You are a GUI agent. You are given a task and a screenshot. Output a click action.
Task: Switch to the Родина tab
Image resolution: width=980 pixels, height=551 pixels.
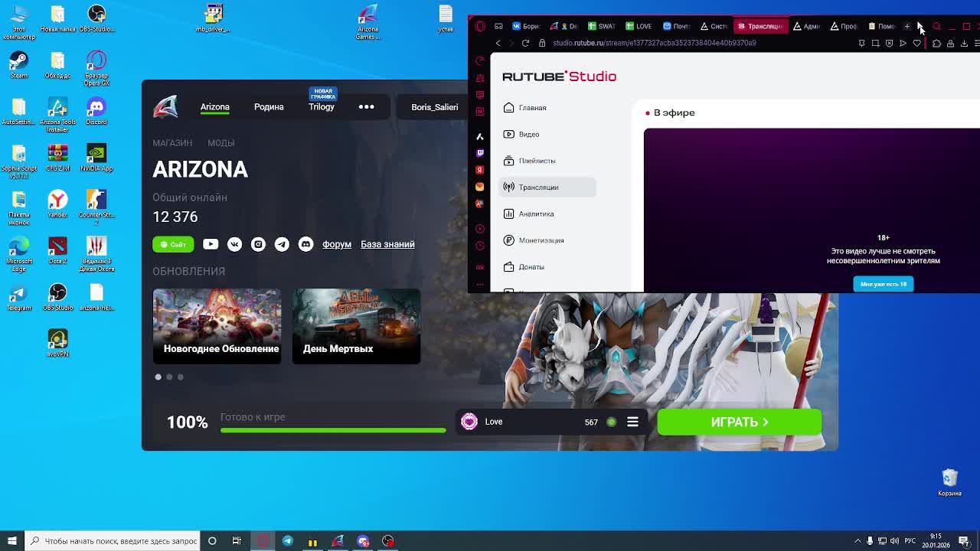(269, 107)
